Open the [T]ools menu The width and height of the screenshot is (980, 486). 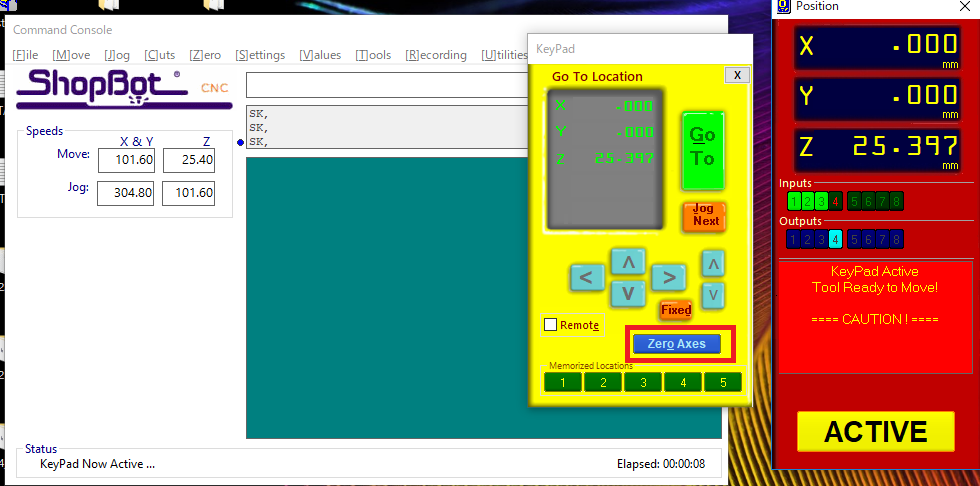coord(373,55)
